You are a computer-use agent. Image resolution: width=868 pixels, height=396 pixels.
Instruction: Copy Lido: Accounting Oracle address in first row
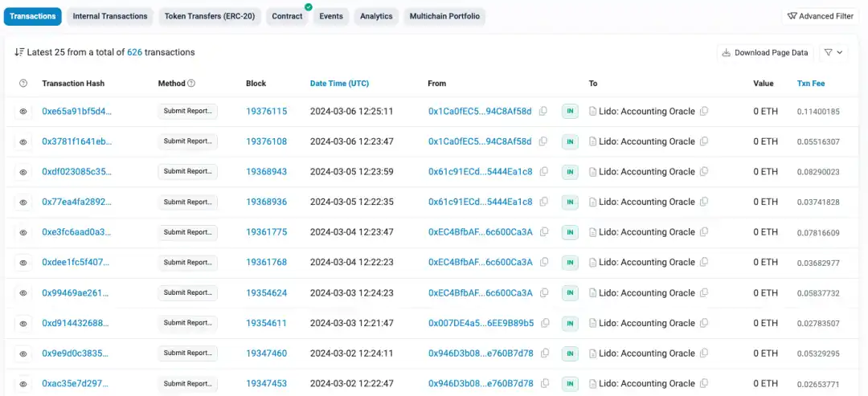pyautogui.click(x=704, y=112)
